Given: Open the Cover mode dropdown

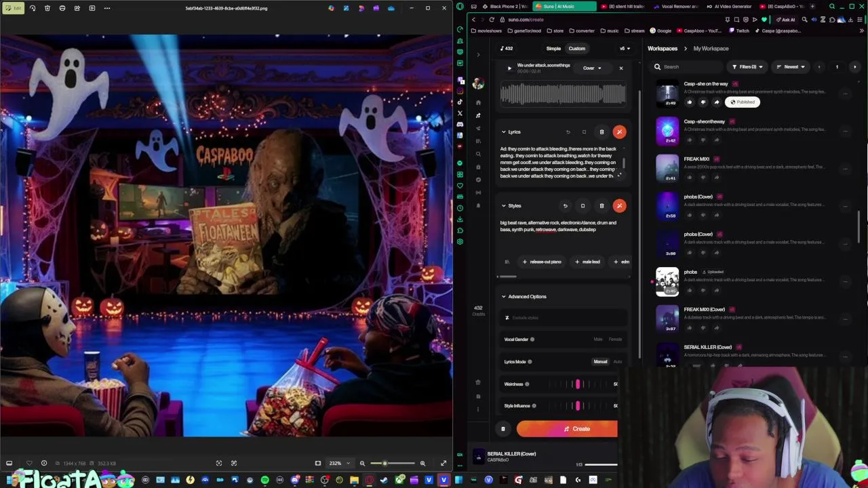Looking at the screenshot, I should pos(591,68).
